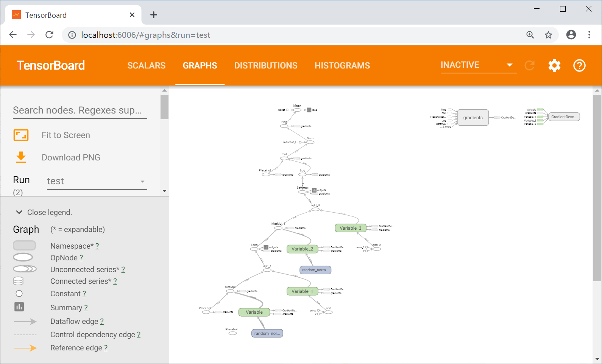602x364 pixels.
Task: Open Summary help question mark link
Action: coord(86,308)
